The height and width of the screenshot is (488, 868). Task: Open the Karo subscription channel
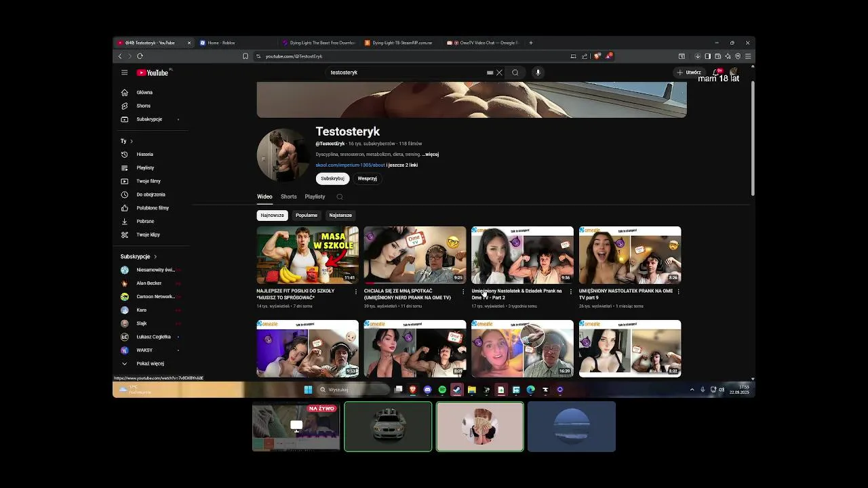click(x=142, y=310)
